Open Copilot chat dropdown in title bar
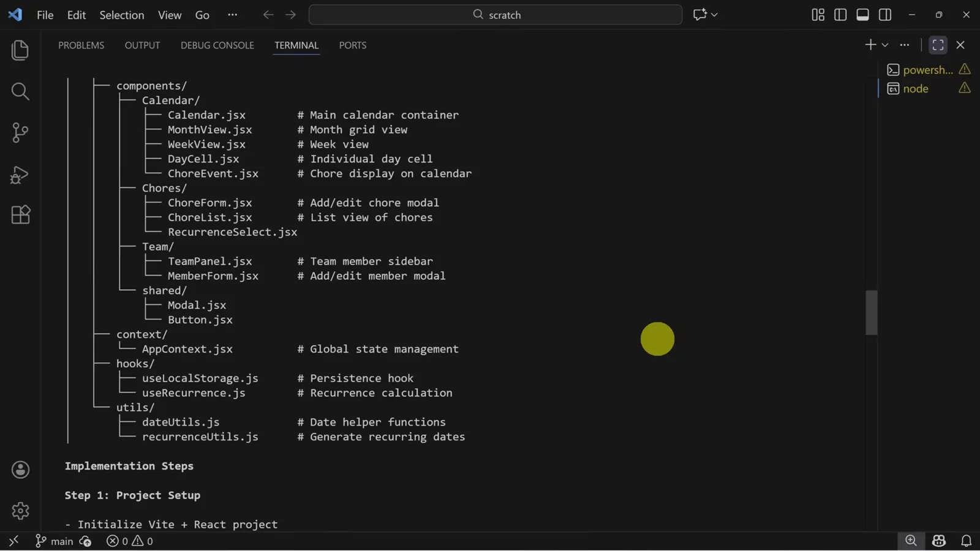Screen dimensions: 980x551 (714, 15)
